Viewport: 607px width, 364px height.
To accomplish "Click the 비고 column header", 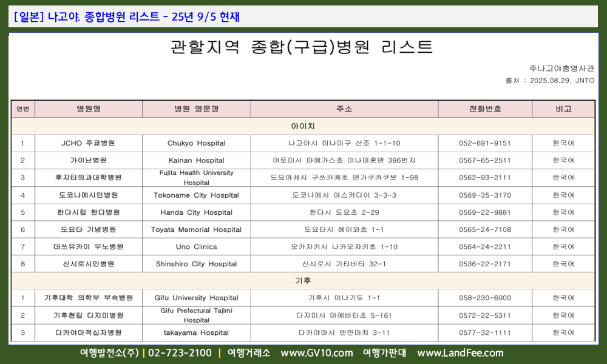I will [563, 109].
